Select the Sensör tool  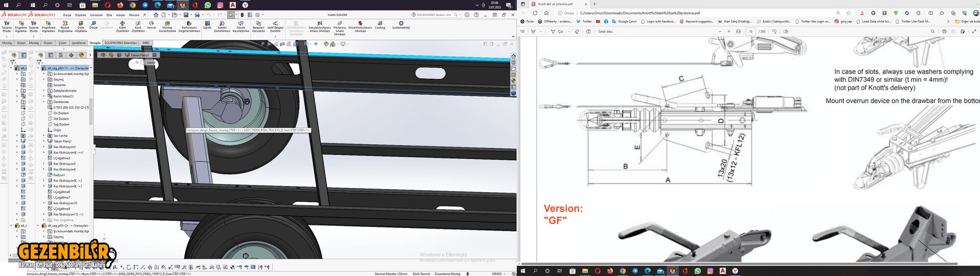[x=152, y=25]
